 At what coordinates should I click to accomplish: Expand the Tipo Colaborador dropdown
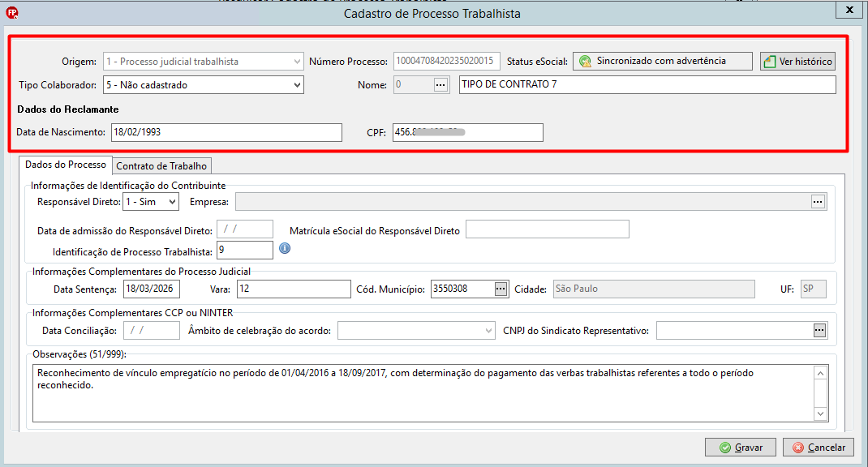coord(203,84)
